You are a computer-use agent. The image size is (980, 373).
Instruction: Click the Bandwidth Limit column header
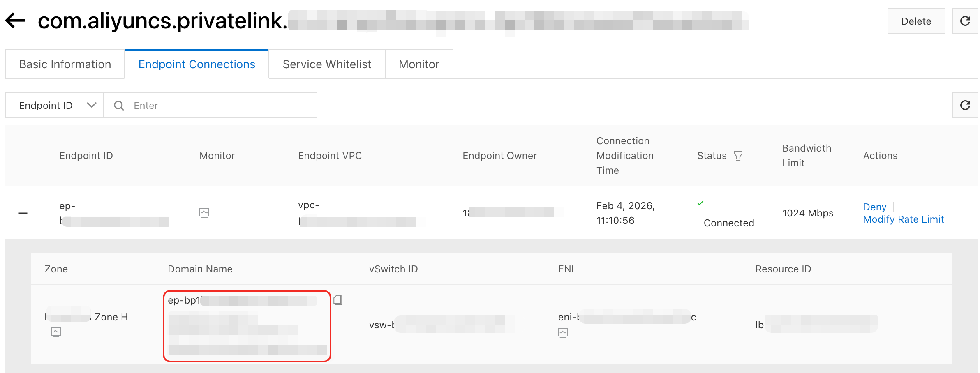[807, 155]
